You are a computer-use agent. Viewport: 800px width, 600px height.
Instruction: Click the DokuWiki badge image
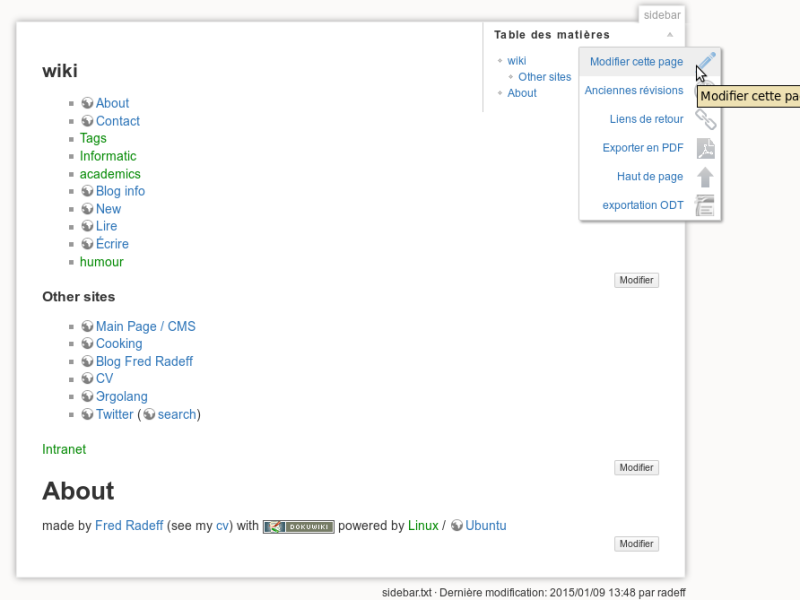pyautogui.click(x=298, y=527)
